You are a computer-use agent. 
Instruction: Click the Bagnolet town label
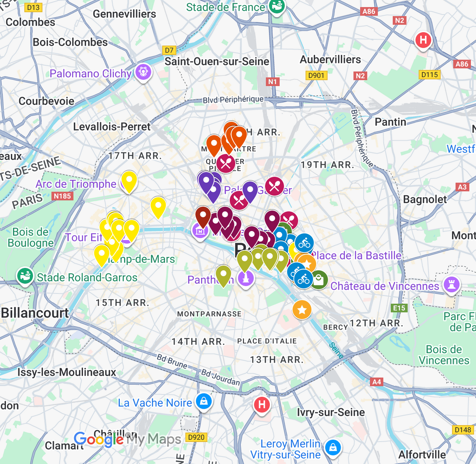(x=425, y=199)
